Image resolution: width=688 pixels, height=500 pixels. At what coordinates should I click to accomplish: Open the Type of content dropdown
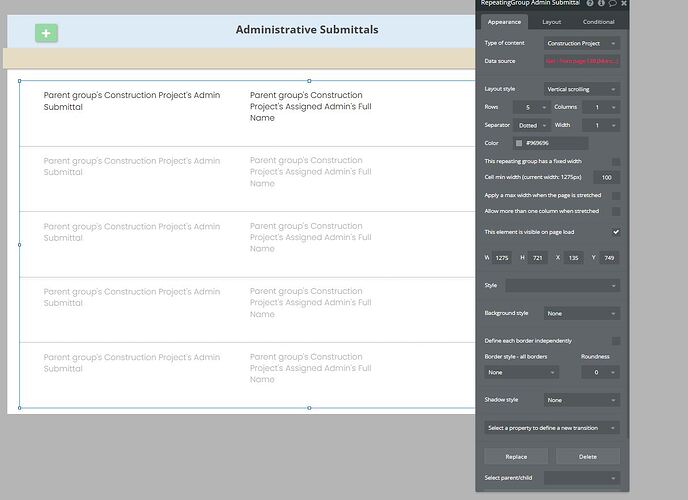[x=581, y=43]
